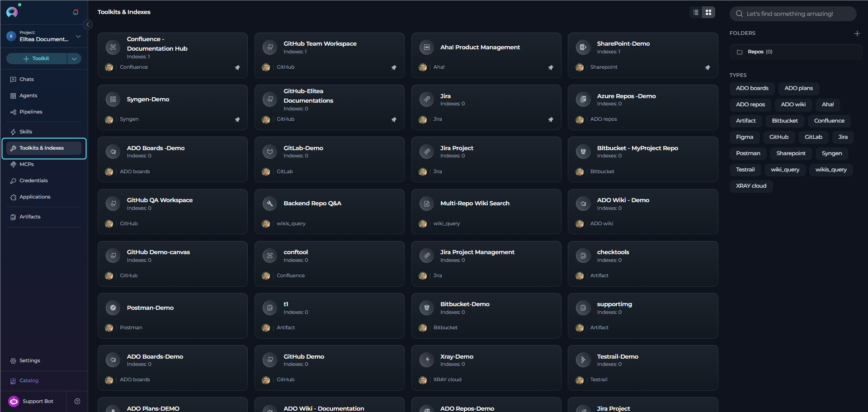The width and height of the screenshot is (868, 412).
Task: Click the Elitea logo in top-left
Action: 13,11
